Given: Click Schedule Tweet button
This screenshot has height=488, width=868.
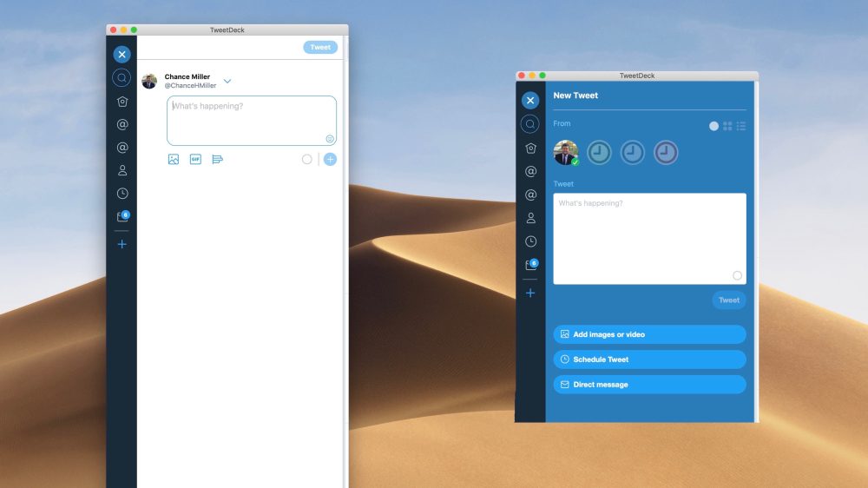Looking at the screenshot, I should (x=649, y=359).
